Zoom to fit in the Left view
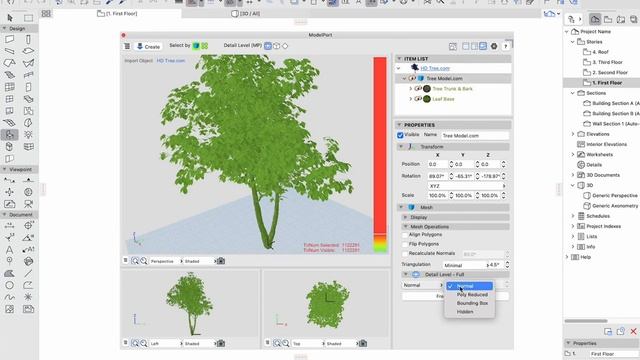 [x=135, y=343]
